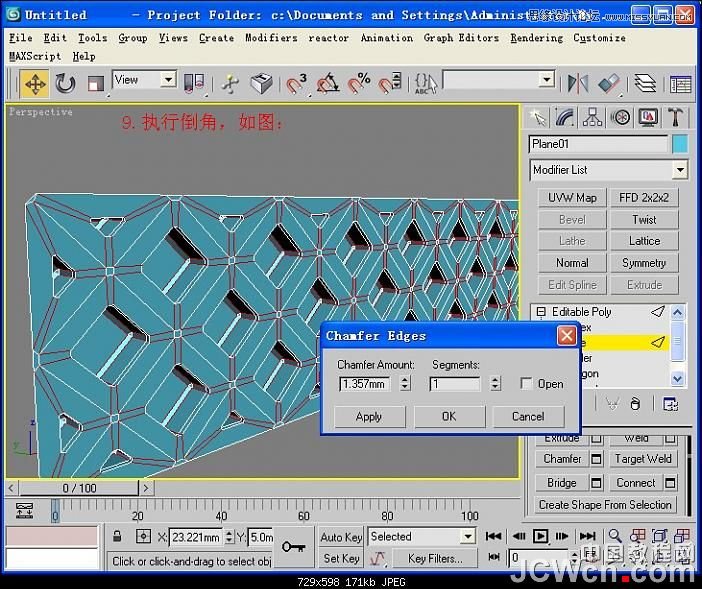Select the Move transform tool
702x589 pixels.
point(34,84)
